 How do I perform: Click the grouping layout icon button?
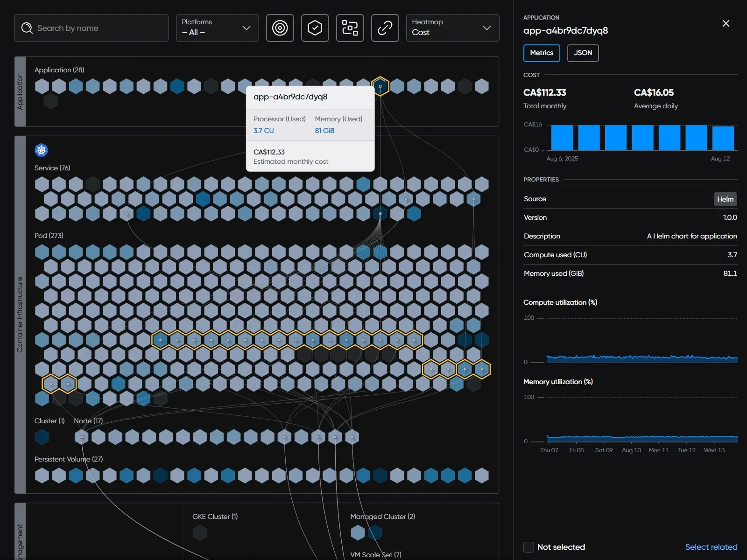(x=350, y=28)
